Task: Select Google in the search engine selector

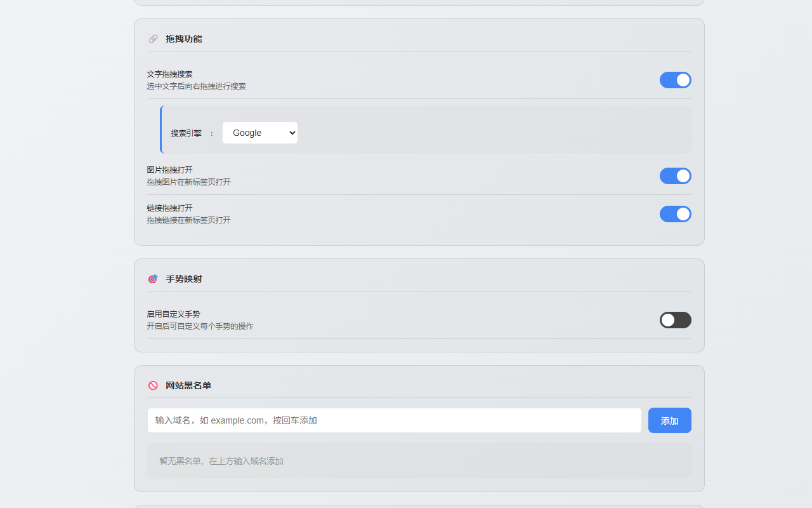Action: (259, 133)
